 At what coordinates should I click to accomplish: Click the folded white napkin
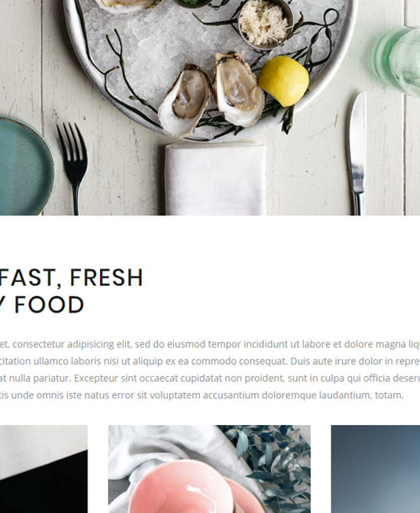215,179
